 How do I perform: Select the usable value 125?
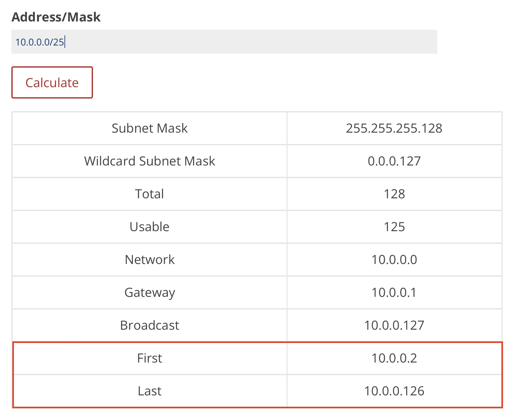coord(394,227)
